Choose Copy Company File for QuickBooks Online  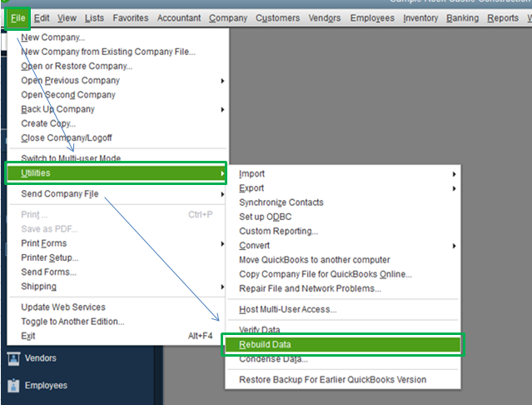pyautogui.click(x=343, y=274)
